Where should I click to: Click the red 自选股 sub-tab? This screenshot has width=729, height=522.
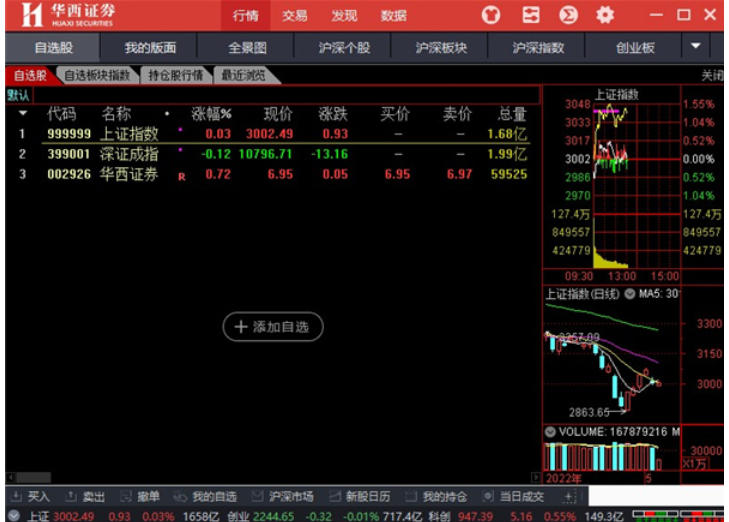pos(30,75)
